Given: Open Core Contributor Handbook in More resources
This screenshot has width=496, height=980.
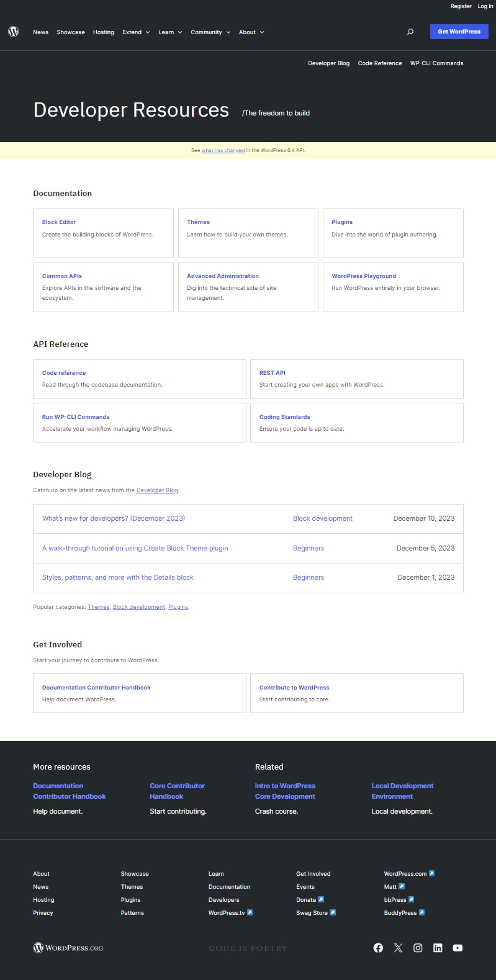Looking at the screenshot, I should coord(177,791).
